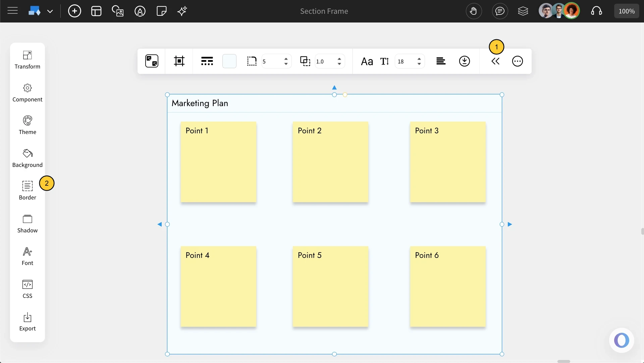Viewport: 644px width, 363px height.
Task: Toggle the frame fit option in the toolbar
Action: click(179, 61)
